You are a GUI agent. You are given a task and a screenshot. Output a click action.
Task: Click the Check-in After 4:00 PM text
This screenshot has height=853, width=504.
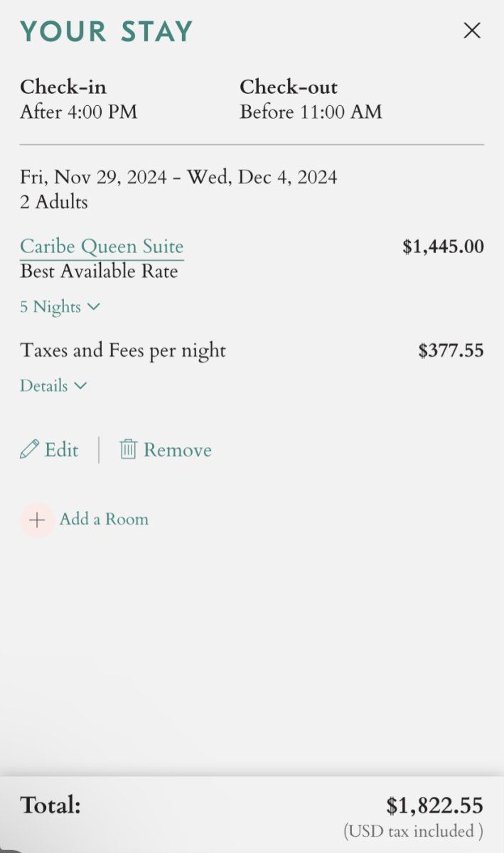[x=78, y=112]
